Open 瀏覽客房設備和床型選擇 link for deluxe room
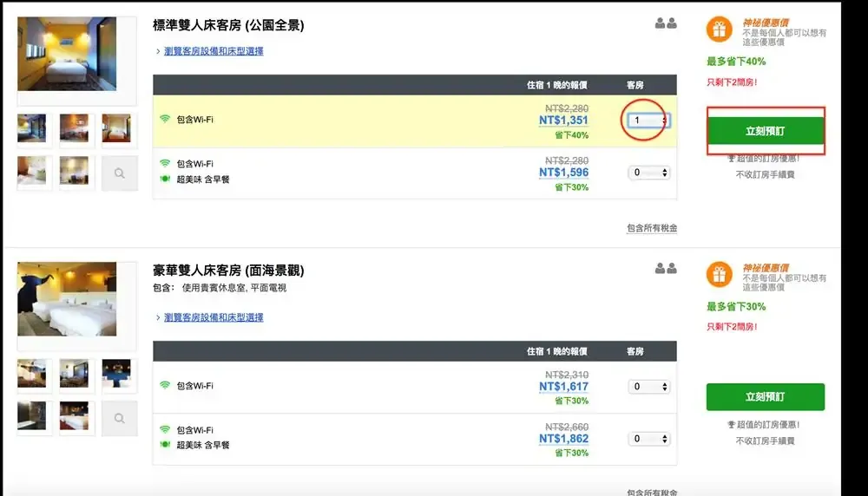 [x=214, y=318]
